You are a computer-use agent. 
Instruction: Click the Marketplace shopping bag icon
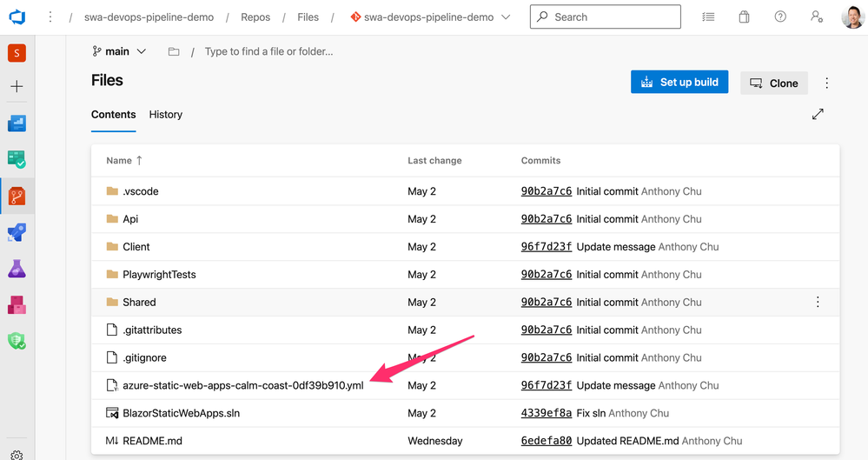[744, 17]
